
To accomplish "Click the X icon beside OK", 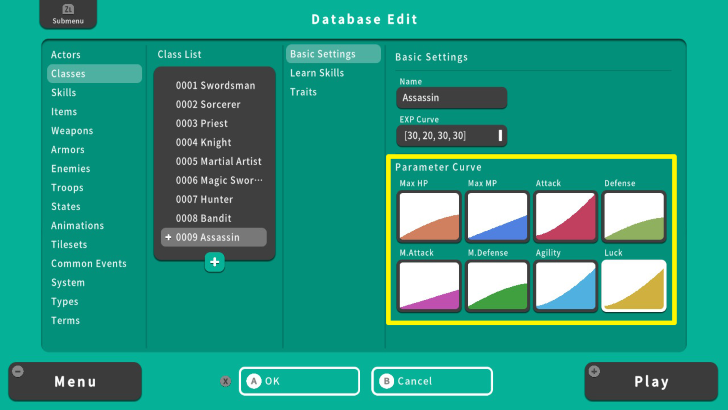I will (x=226, y=381).
